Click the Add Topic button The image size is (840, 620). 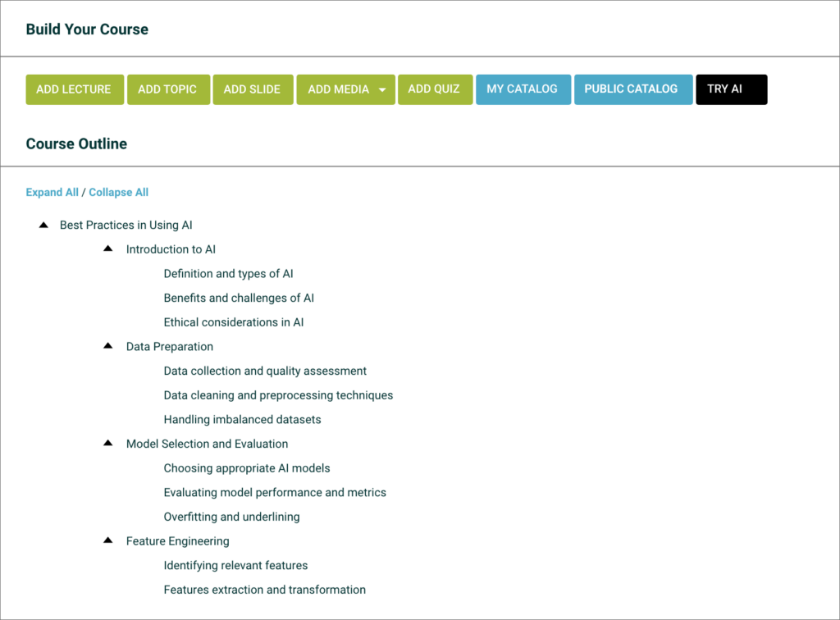coord(167,89)
